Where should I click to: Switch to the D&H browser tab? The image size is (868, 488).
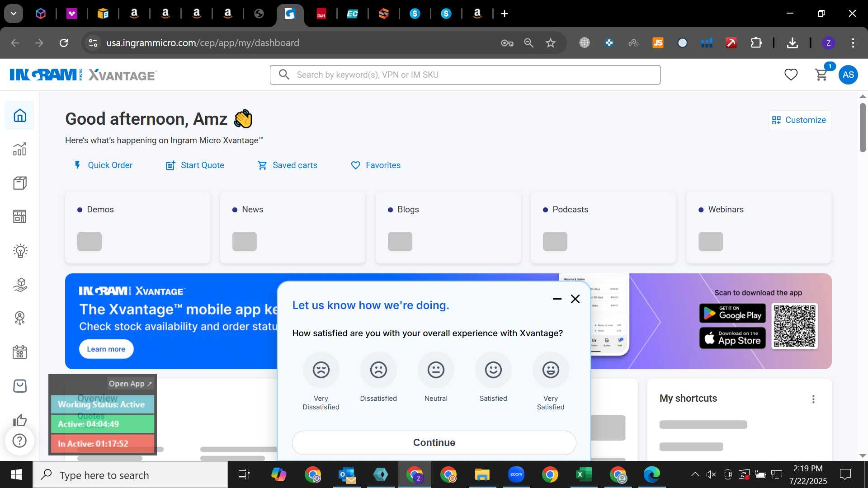click(321, 14)
